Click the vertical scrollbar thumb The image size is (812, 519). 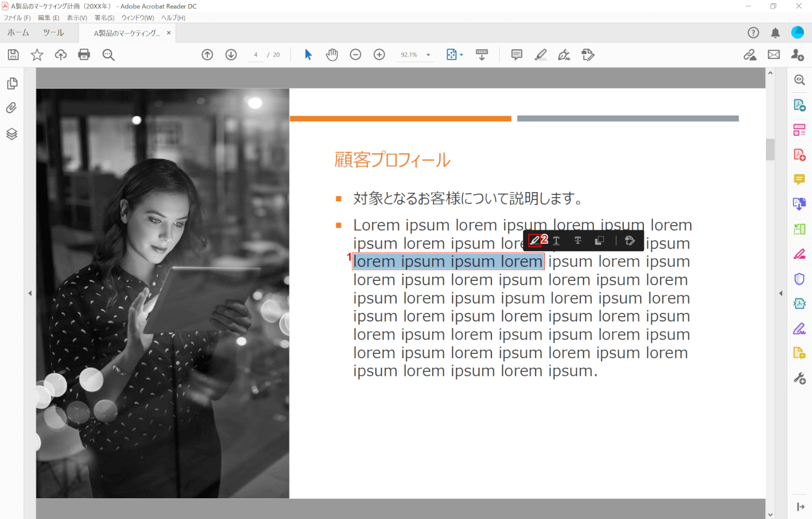tap(770, 149)
